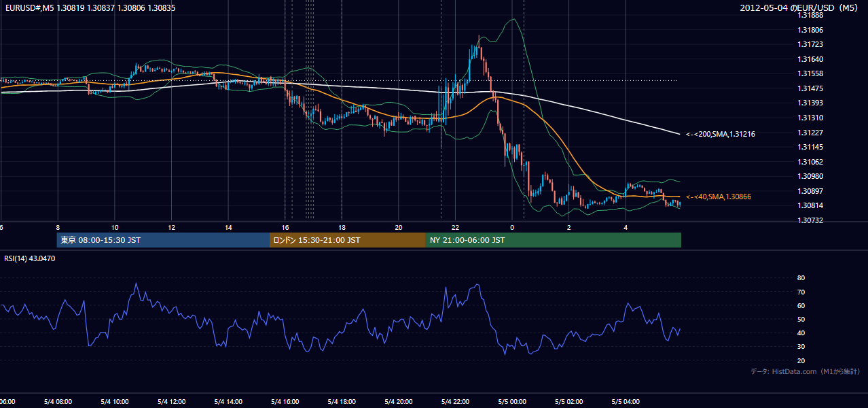The width and height of the screenshot is (868, 408).
Task: Click bottom time label 5/4 14:00
Action: (x=228, y=402)
